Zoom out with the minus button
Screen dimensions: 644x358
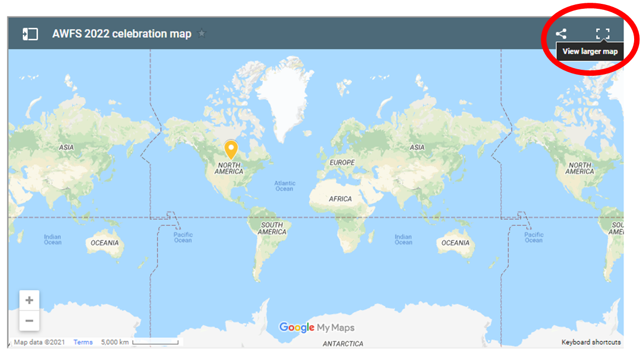(x=30, y=321)
